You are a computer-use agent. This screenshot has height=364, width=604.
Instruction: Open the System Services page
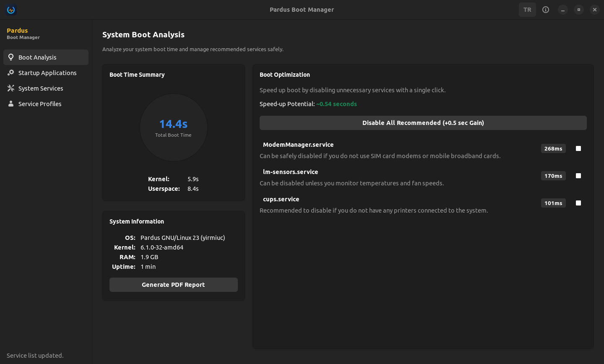(x=46, y=88)
